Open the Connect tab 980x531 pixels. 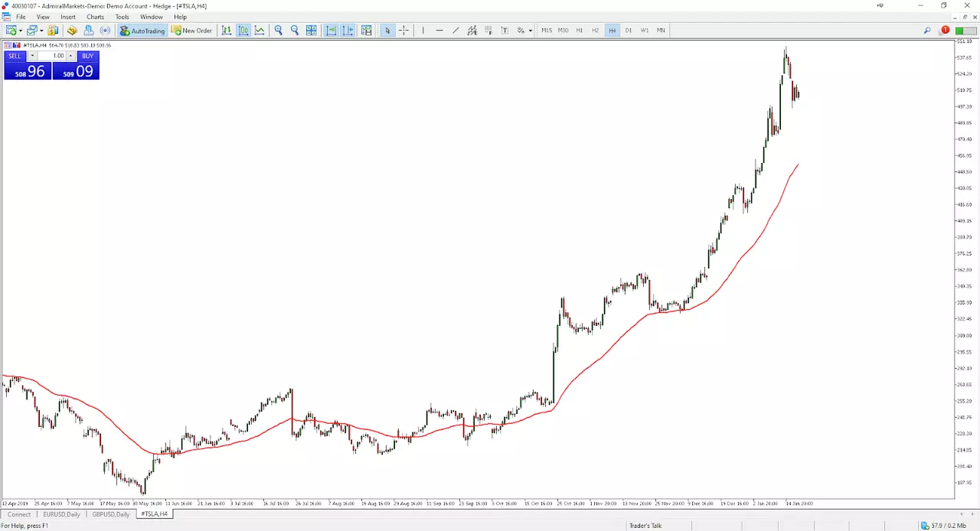pyautogui.click(x=19, y=514)
